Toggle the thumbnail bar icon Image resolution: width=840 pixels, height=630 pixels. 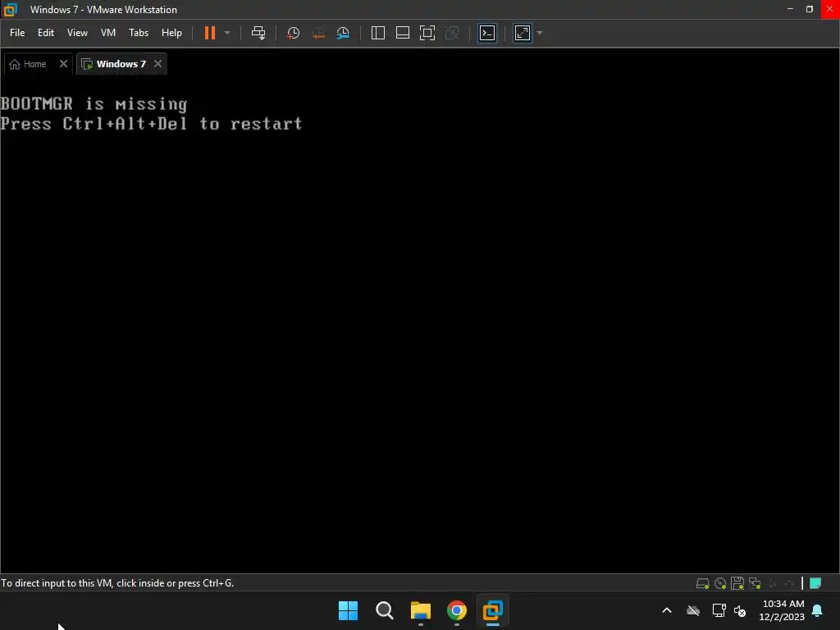pyautogui.click(x=402, y=33)
